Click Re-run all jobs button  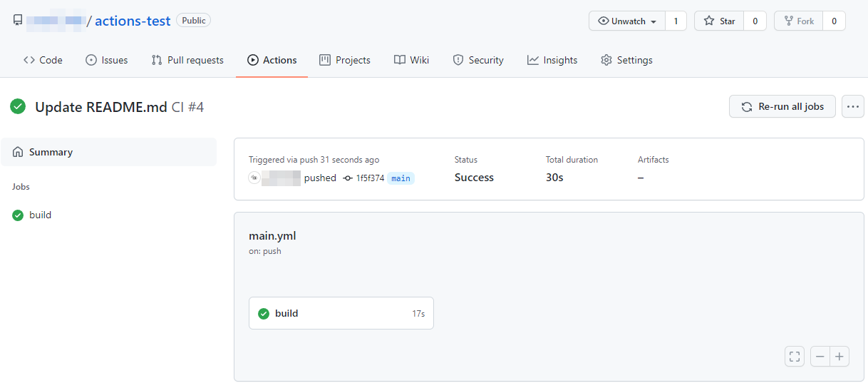(782, 107)
